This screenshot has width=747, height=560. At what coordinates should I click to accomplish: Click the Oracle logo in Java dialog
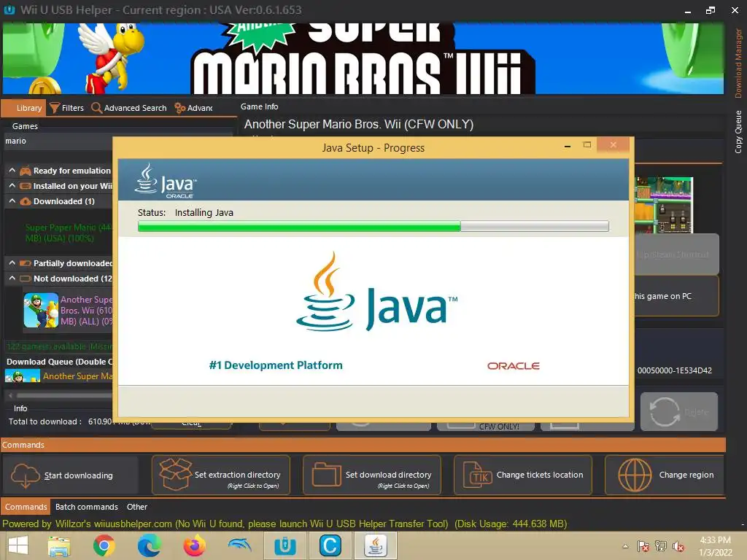tap(513, 366)
